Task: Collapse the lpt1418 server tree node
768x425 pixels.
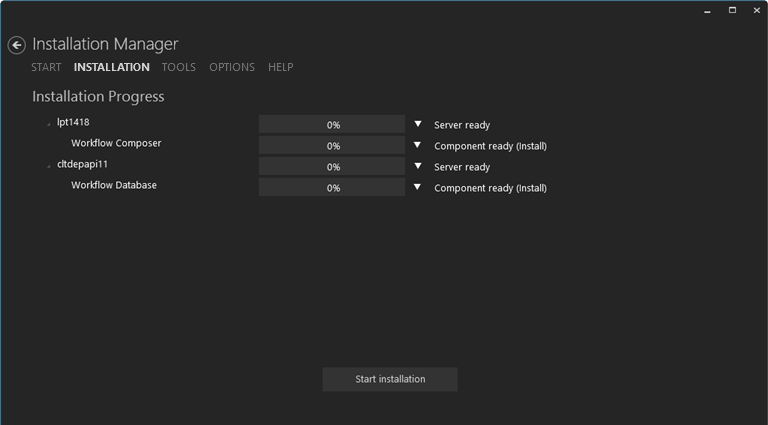Action: pyautogui.click(x=48, y=125)
